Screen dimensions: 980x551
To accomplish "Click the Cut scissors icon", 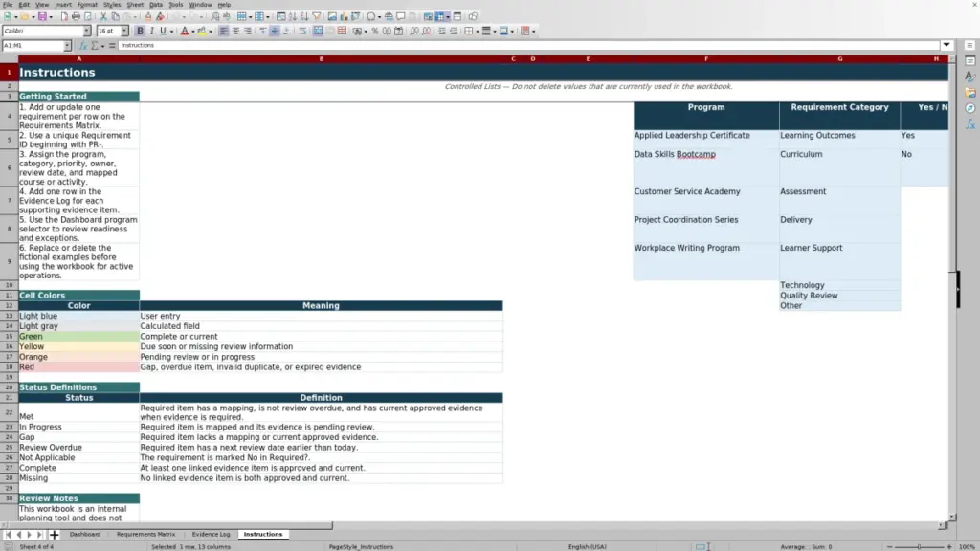I will (103, 16).
